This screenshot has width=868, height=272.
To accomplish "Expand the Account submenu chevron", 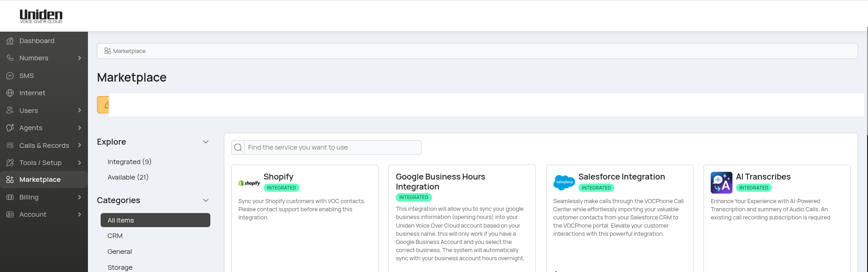I will coord(80,214).
